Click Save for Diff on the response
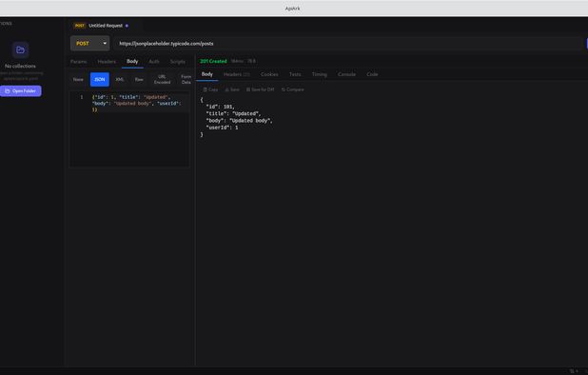The height and width of the screenshot is (375, 588). [261, 89]
